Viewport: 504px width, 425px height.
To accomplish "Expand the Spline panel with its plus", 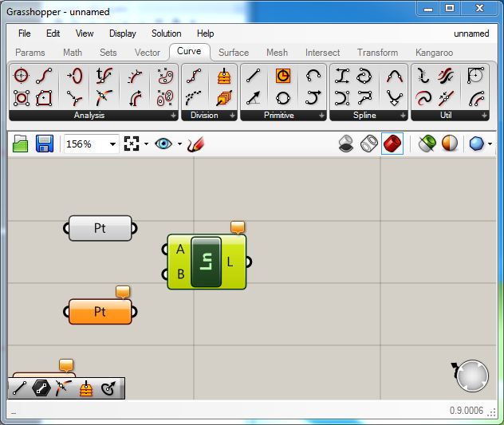I will point(403,115).
